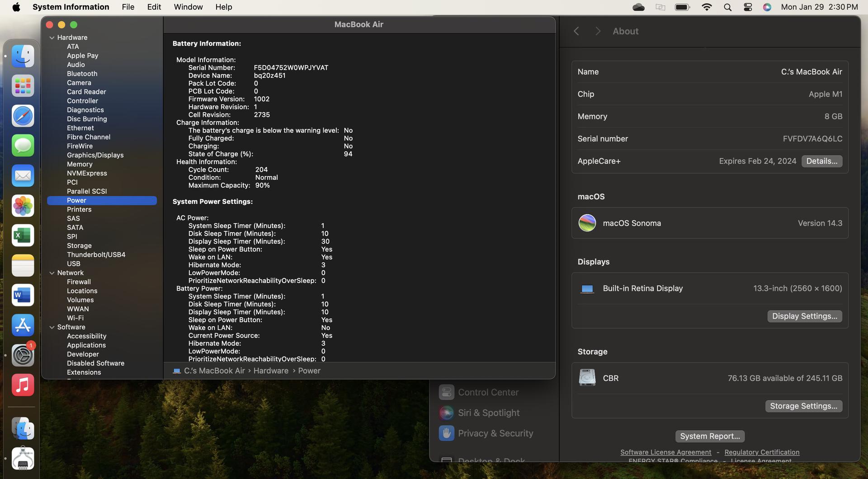The image size is (868, 479).
Task: Click System Report button
Action: (710, 436)
